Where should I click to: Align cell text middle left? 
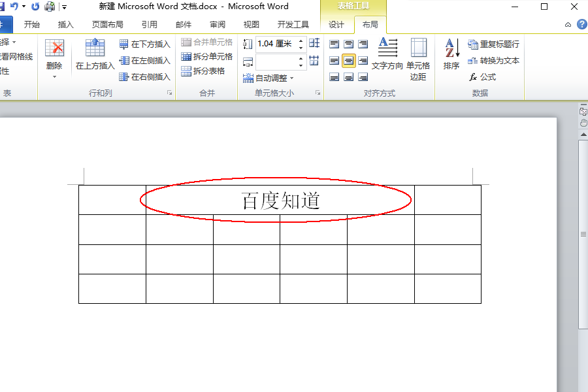(x=334, y=60)
